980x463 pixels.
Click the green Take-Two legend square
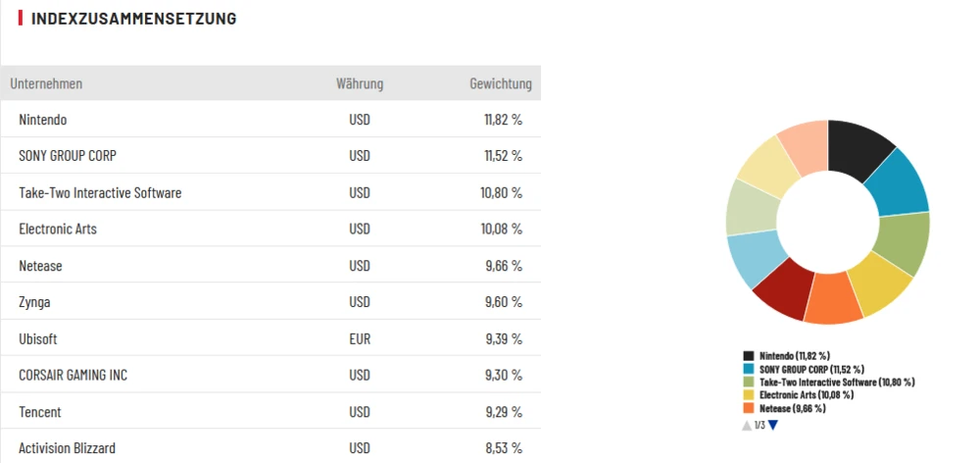749,382
